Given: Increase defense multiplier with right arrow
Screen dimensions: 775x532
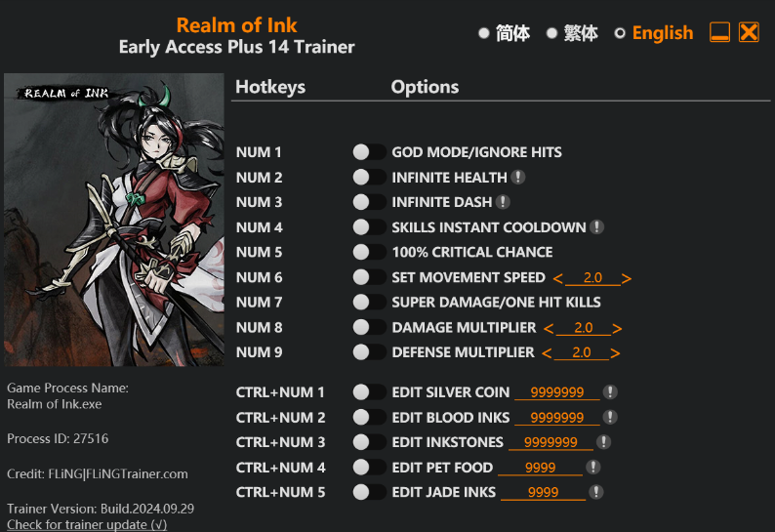Looking at the screenshot, I should tap(615, 352).
